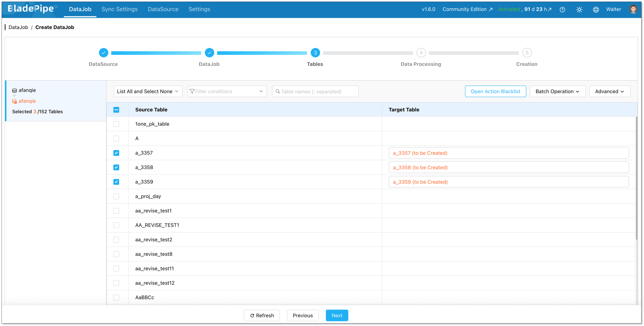Screen dimensions: 644x326
Task: Go to completed DataJob step circle
Action: [209, 53]
